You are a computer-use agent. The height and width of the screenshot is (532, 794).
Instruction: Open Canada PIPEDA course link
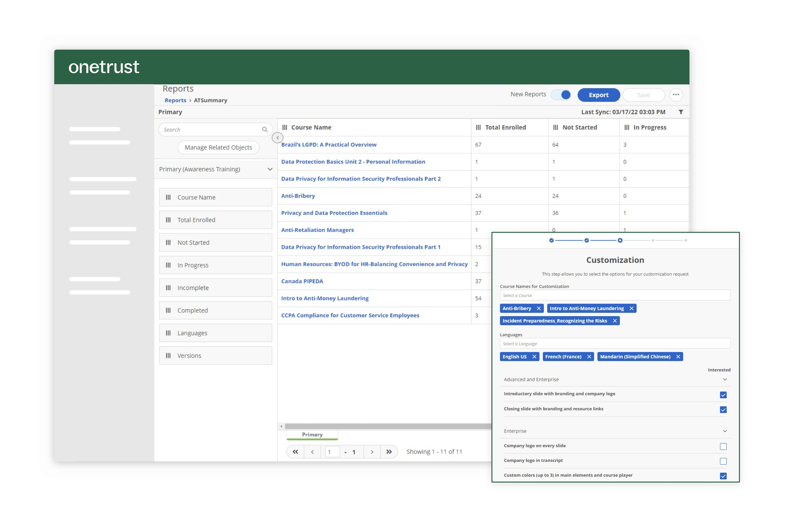point(302,281)
